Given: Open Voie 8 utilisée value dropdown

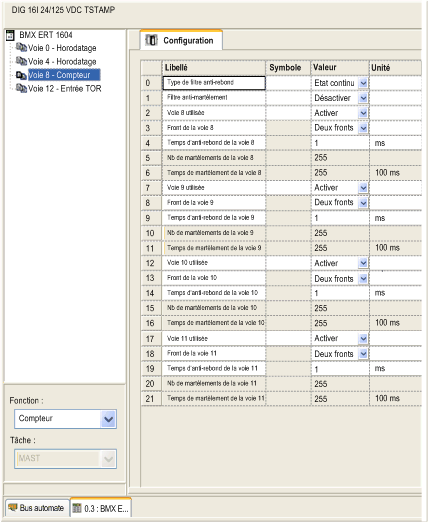Looking at the screenshot, I should (x=363, y=113).
